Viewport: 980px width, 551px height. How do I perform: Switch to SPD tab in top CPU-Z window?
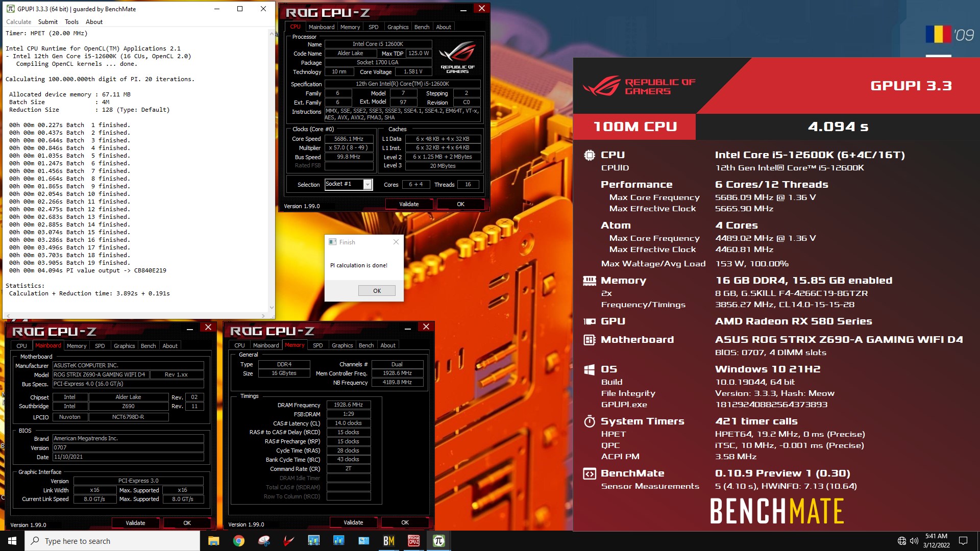pos(374,27)
